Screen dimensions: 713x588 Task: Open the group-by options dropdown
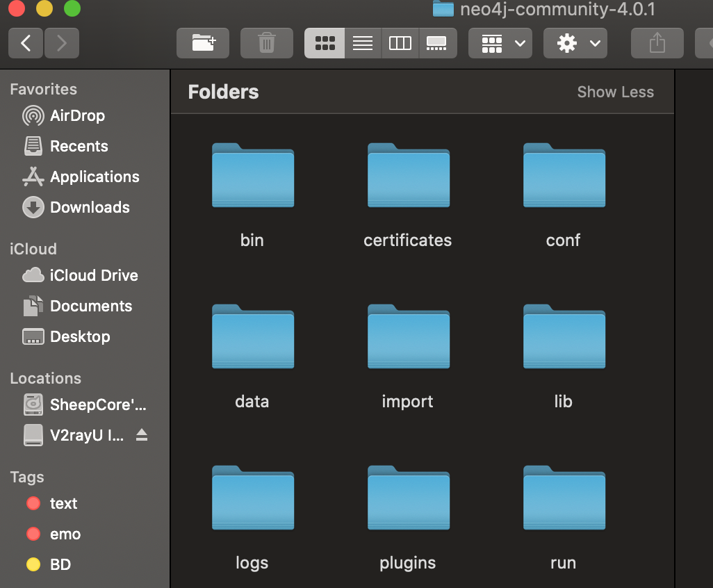pyautogui.click(x=500, y=43)
